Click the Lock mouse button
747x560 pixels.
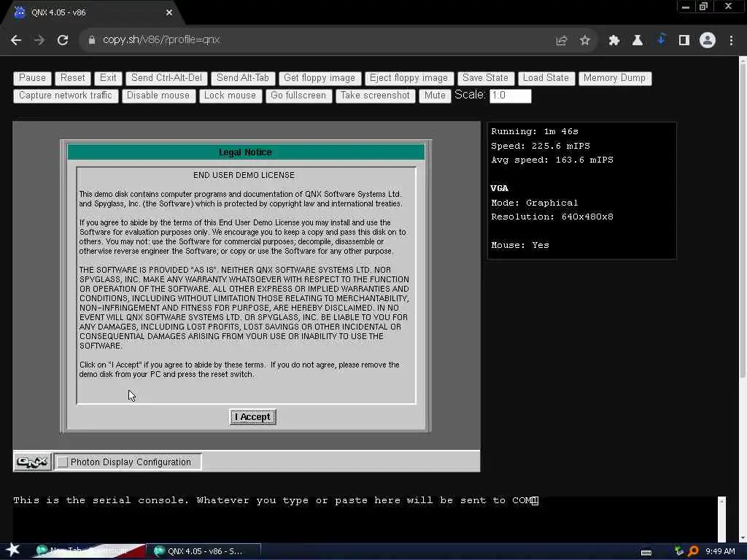[x=230, y=96]
